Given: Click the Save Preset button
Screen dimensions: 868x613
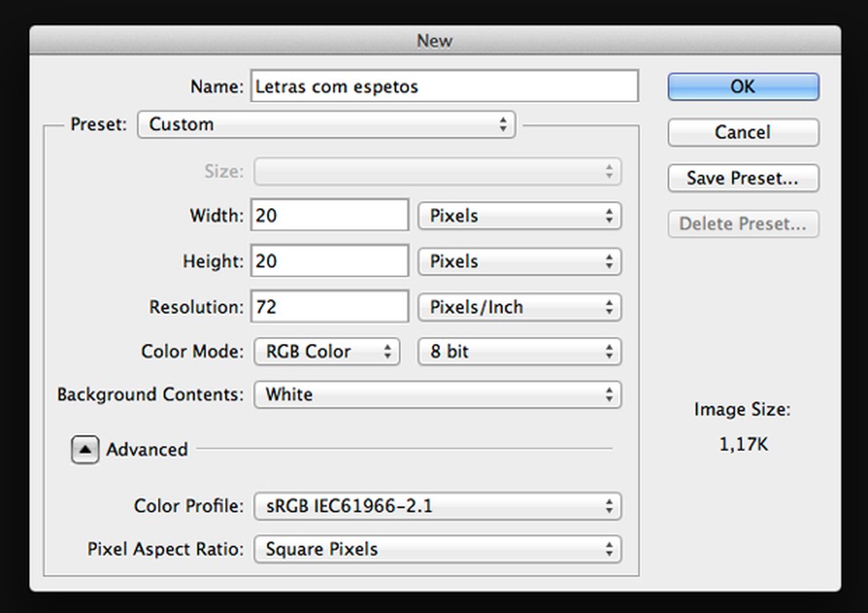Looking at the screenshot, I should coord(743,178).
